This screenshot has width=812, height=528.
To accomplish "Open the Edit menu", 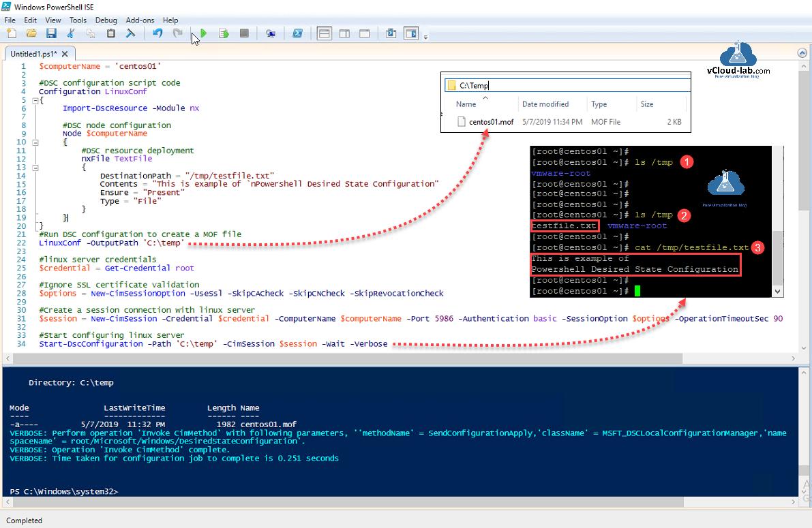I will coord(31,20).
